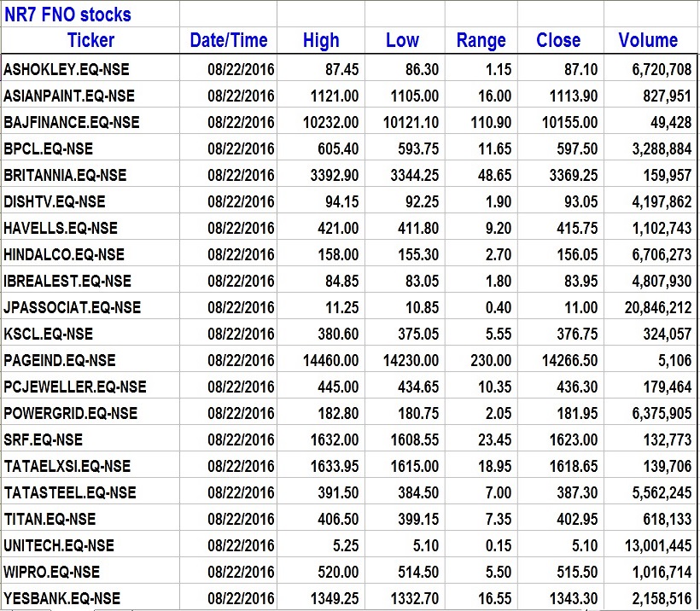Select the Date/Time column header
Viewport: 700px width, 611px height.
click(229, 40)
